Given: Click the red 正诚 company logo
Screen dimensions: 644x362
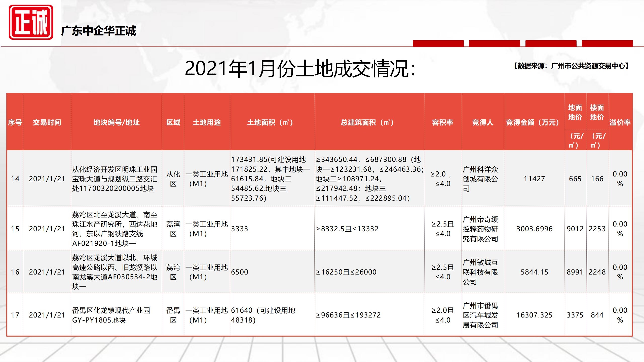Looking at the screenshot, I should 31,22.
